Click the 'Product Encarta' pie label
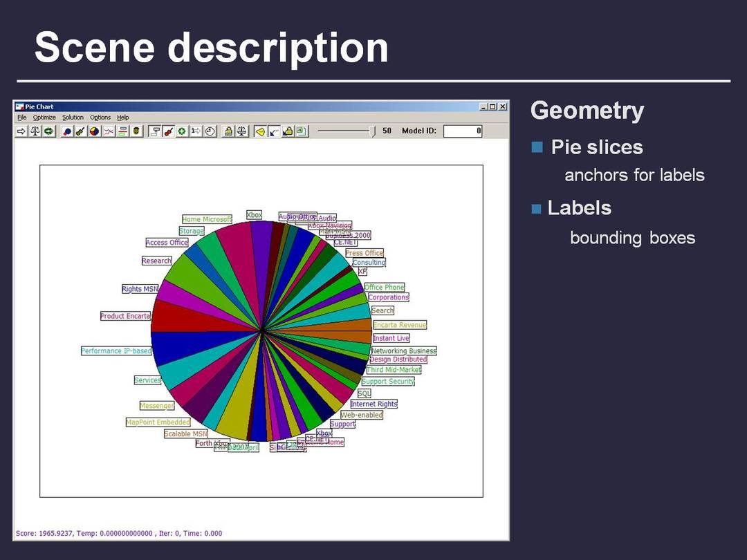Screen dimensions: 747x560 125,316
